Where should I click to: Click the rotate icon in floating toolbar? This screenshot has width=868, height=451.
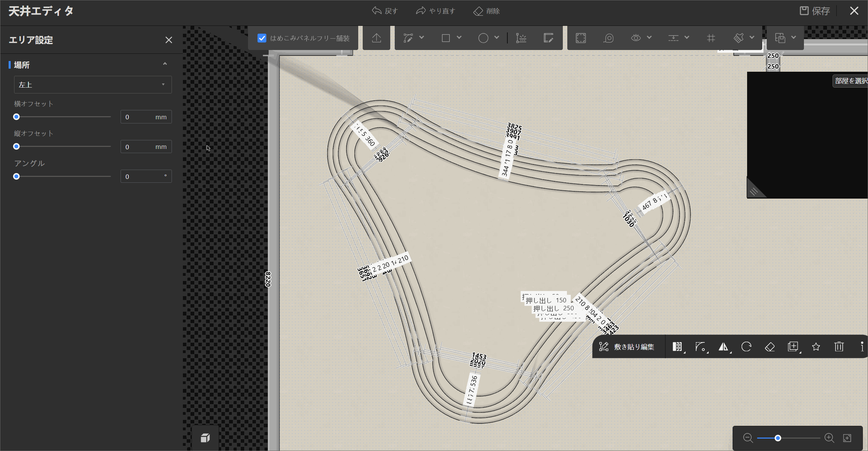pos(746,347)
